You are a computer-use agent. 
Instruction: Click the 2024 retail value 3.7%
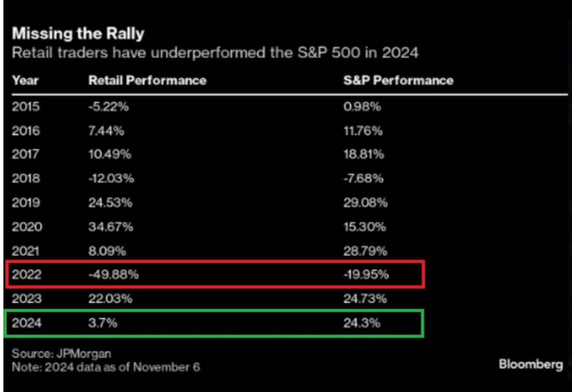(x=103, y=323)
